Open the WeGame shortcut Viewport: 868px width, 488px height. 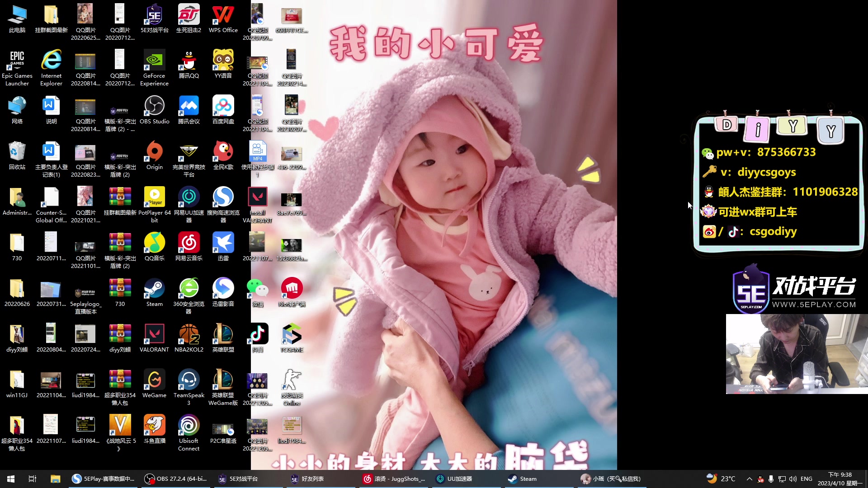(x=154, y=384)
